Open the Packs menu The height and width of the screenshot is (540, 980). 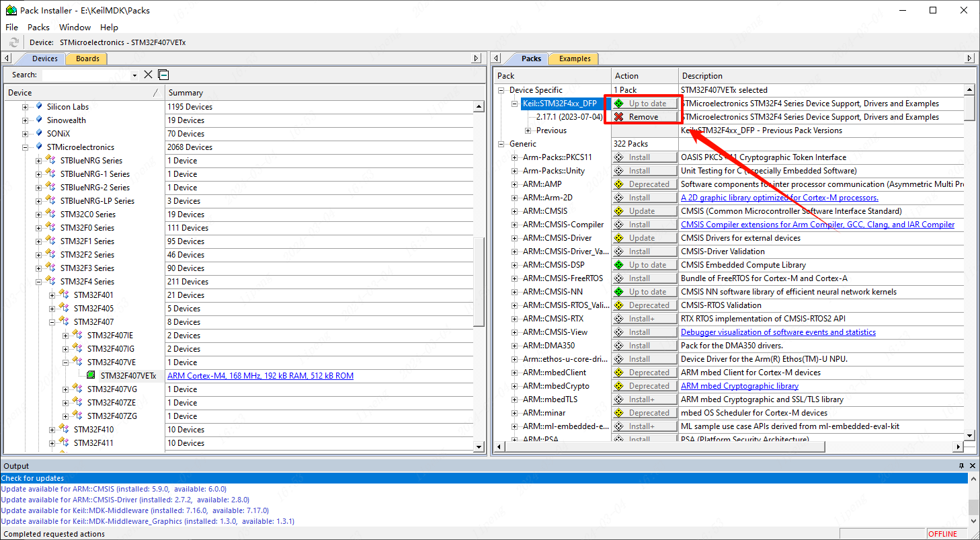pyautogui.click(x=38, y=28)
